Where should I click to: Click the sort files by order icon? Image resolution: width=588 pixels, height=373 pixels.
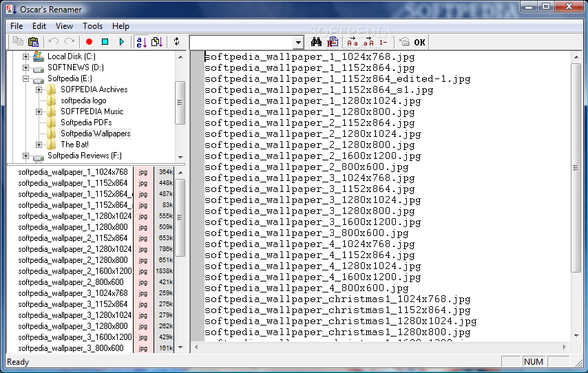point(157,41)
